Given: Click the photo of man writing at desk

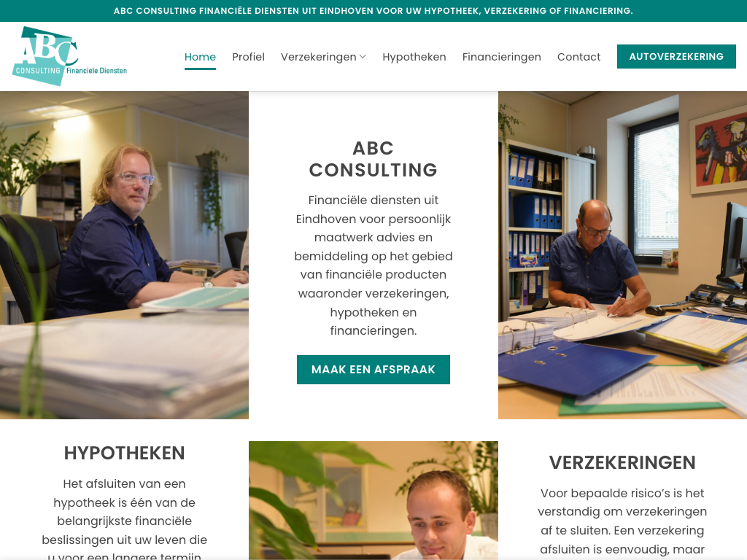Looking at the screenshot, I should [623, 255].
